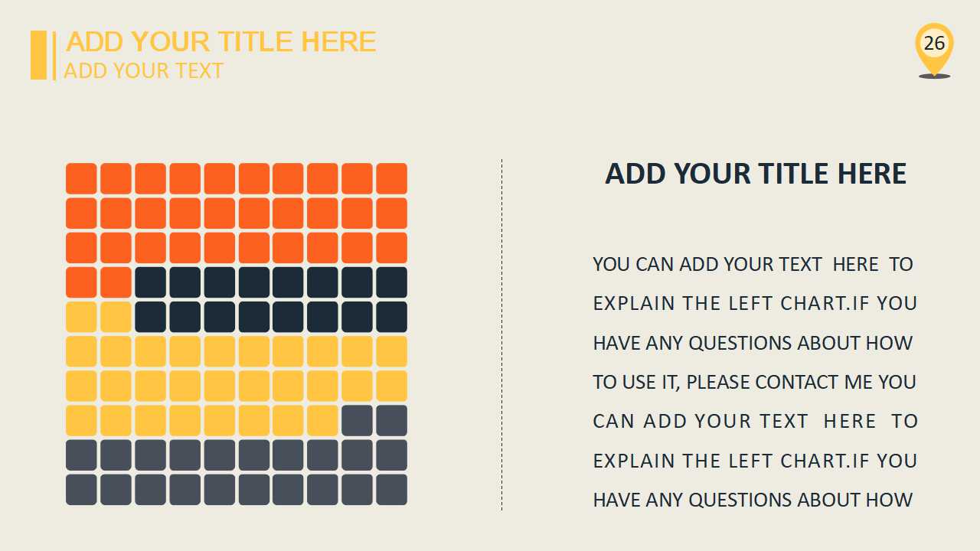This screenshot has width=980, height=551.
Task: Click the thick yellow bar beside the title
Action: (x=38, y=55)
